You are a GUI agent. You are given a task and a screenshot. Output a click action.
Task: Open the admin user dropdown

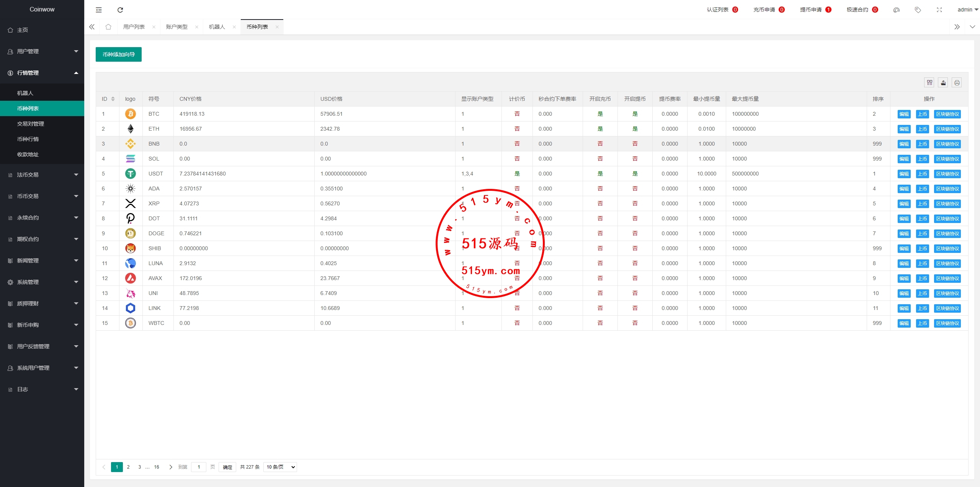pos(967,10)
